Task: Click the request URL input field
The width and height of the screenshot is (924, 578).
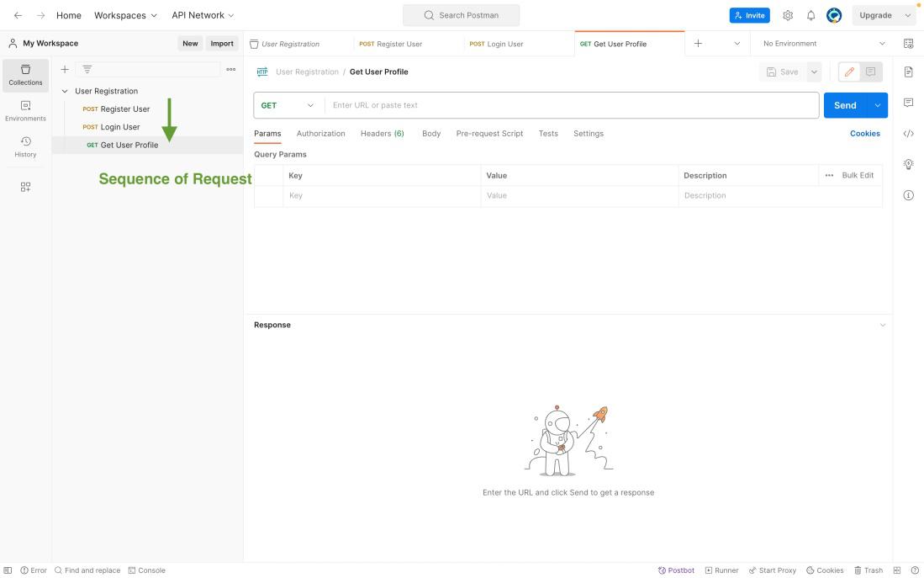Action: point(572,105)
